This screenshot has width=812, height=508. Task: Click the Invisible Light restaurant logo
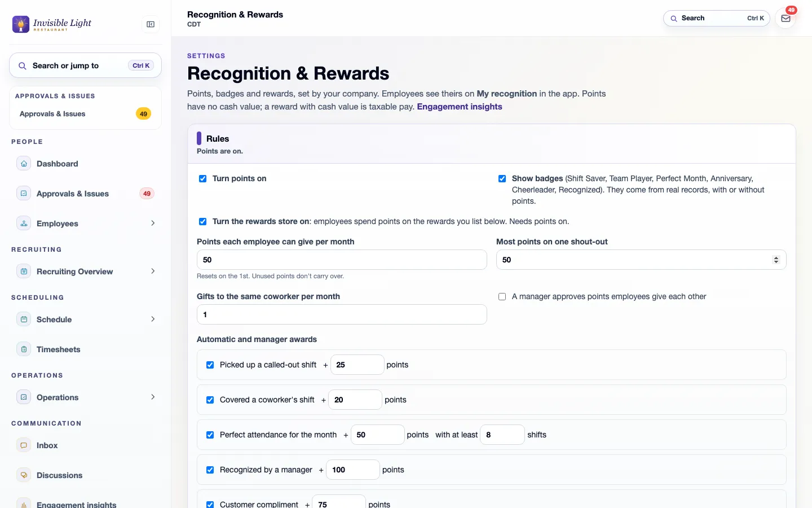52,24
